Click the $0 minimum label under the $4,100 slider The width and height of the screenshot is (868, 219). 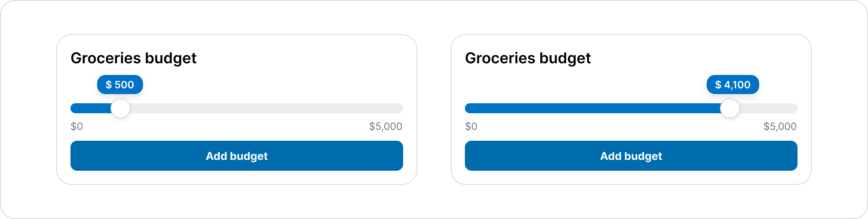(471, 126)
